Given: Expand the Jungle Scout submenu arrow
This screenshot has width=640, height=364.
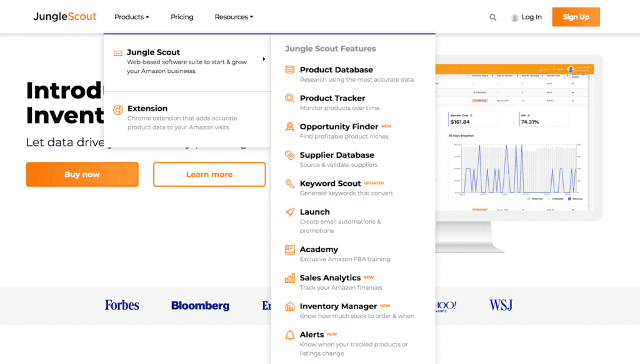Looking at the screenshot, I should (264, 59).
